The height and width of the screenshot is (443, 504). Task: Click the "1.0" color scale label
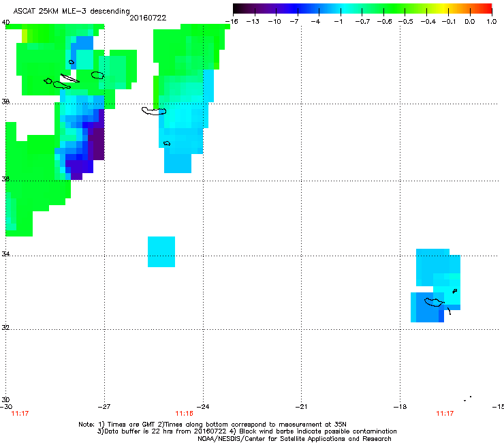[492, 22]
